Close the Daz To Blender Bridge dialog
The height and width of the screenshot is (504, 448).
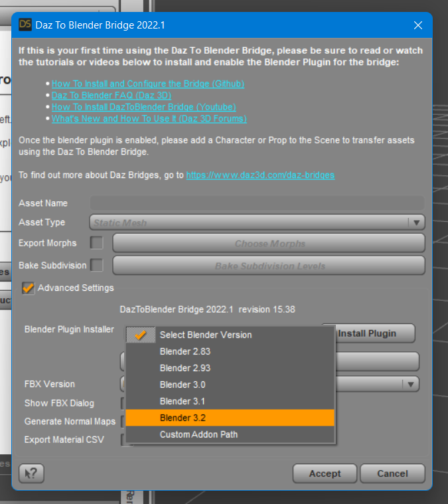click(x=417, y=25)
